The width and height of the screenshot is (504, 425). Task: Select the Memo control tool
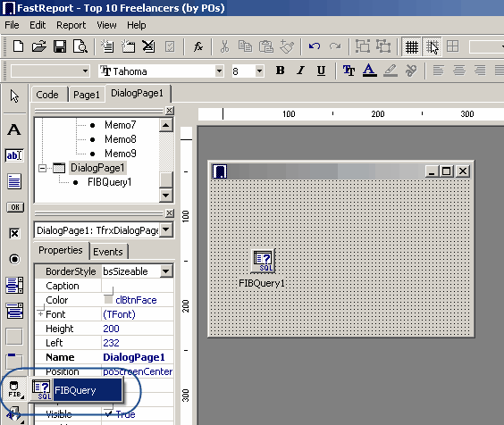coord(14,181)
